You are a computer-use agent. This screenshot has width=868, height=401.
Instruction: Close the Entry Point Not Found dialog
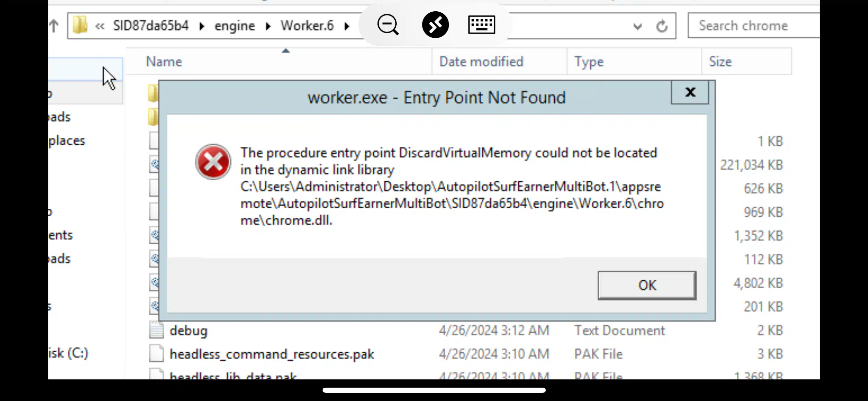click(x=690, y=92)
